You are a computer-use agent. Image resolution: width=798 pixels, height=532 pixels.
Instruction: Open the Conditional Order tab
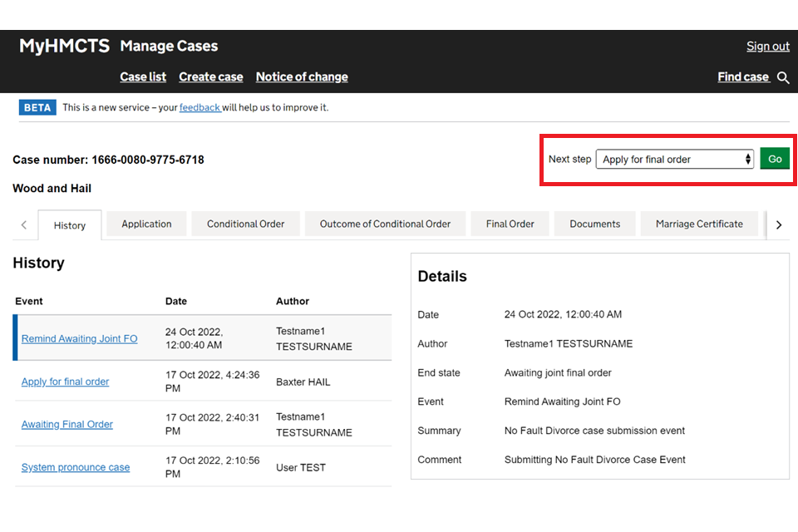point(245,224)
